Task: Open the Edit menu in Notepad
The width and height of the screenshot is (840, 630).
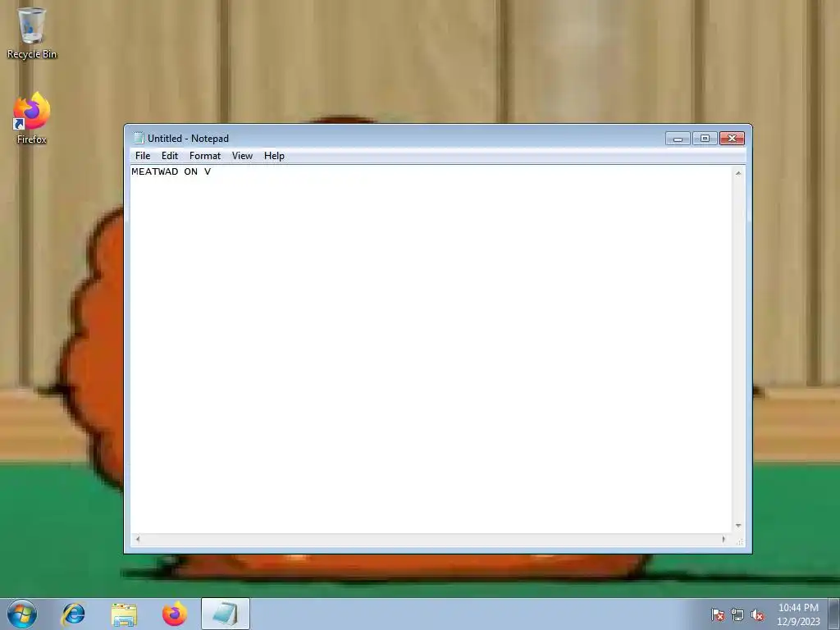Action: click(x=169, y=156)
